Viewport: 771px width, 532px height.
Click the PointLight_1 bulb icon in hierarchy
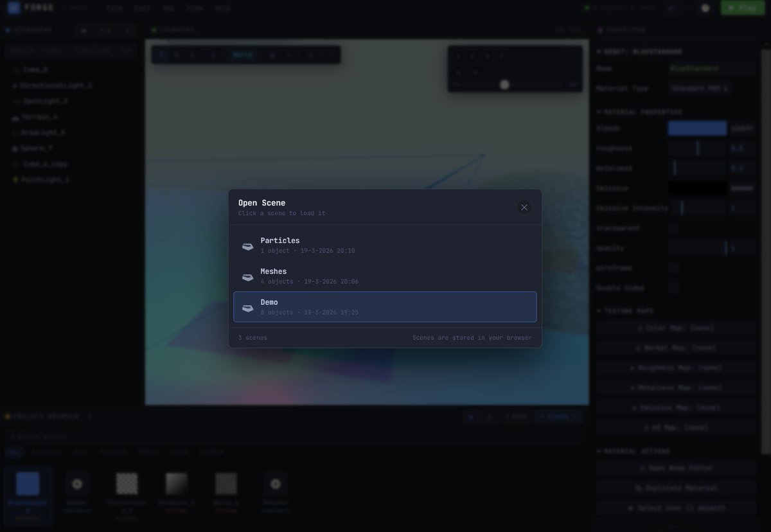pyautogui.click(x=14, y=179)
